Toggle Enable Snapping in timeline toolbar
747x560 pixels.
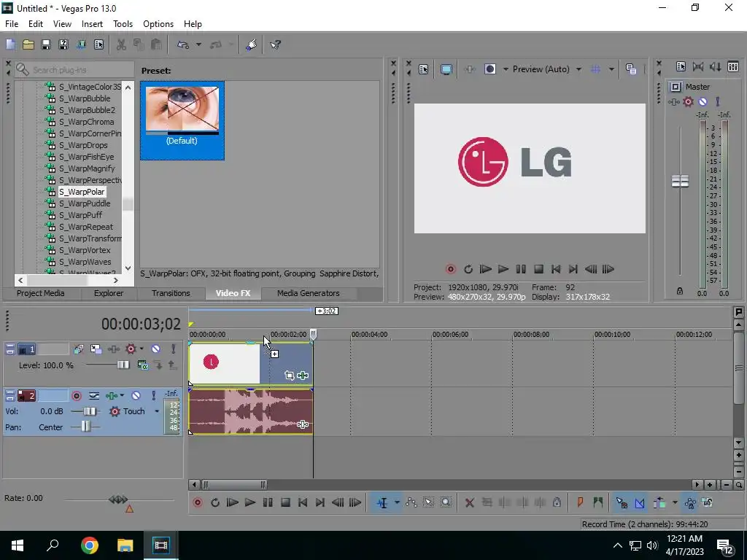click(x=622, y=502)
